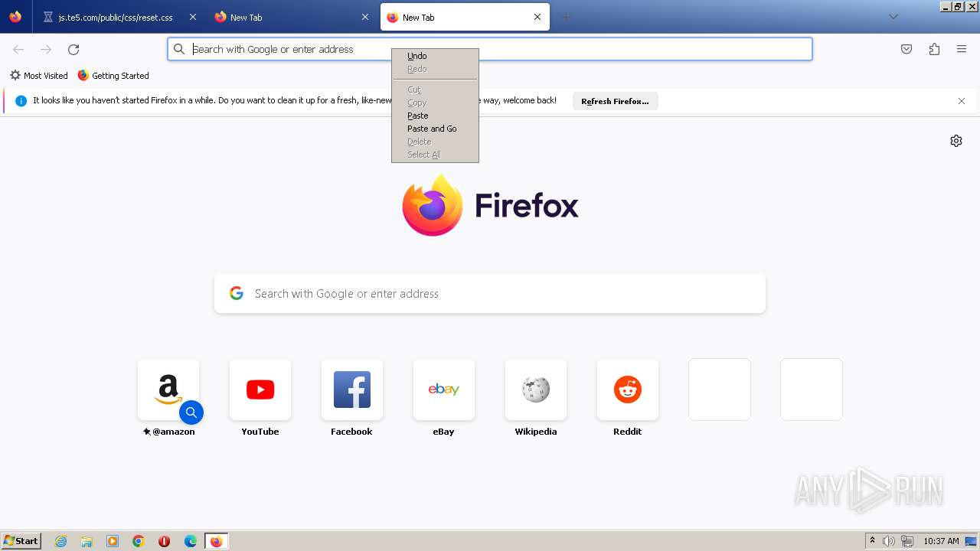Open new tab page settings gear
The width and height of the screenshot is (980, 551).
pos(956,141)
